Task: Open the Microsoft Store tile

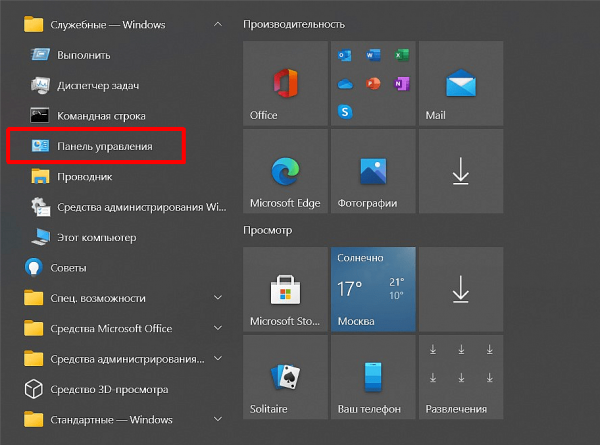Action: [x=285, y=289]
